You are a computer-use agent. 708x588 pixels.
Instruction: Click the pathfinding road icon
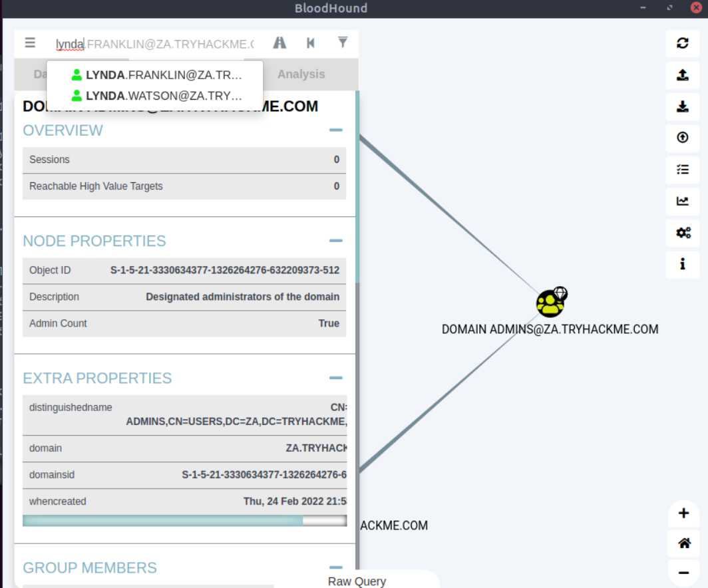pyautogui.click(x=279, y=43)
